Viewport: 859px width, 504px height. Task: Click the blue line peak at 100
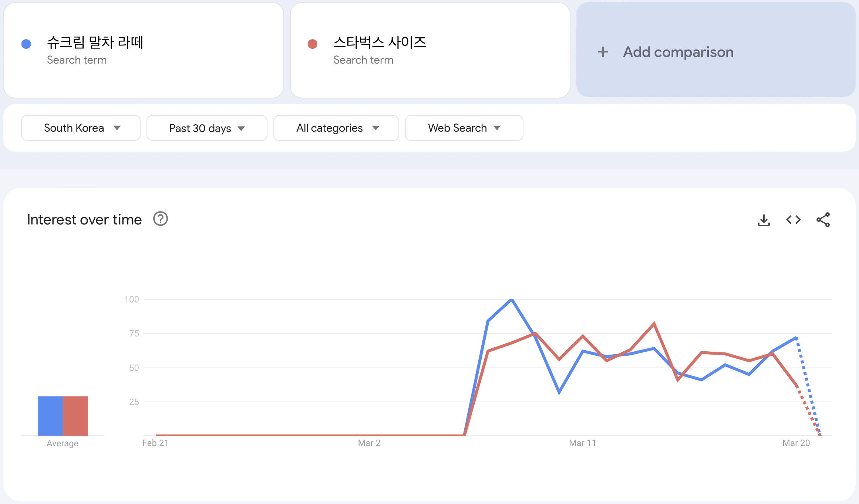[x=512, y=300]
